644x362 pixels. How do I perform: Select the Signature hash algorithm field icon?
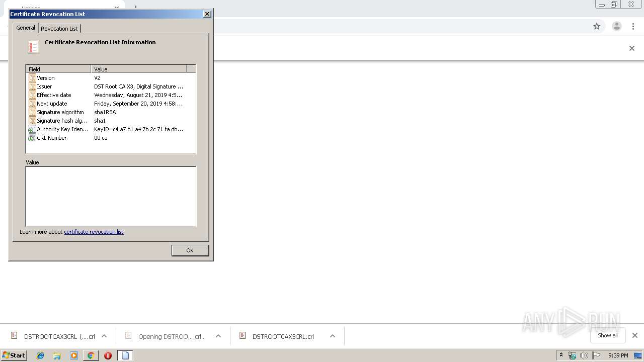pos(32,121)
